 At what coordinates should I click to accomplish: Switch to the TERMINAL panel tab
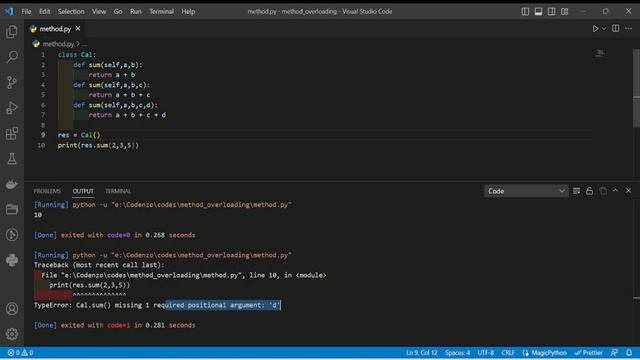(118, 191)
